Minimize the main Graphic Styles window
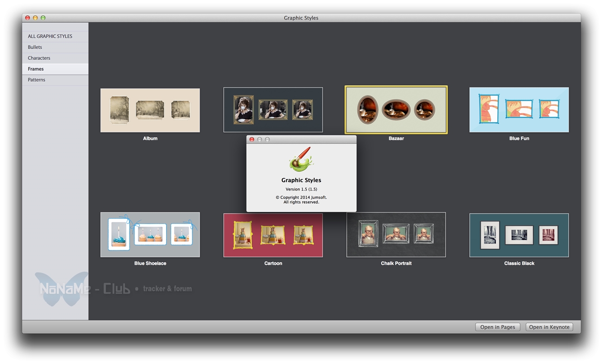 [x=35, y=18]
